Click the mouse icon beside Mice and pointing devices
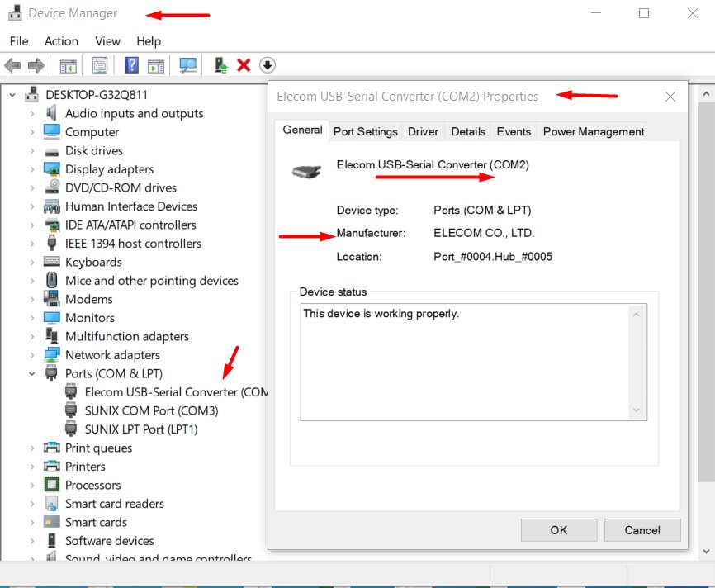The image size is (715, 588). (x=51, y=280)
